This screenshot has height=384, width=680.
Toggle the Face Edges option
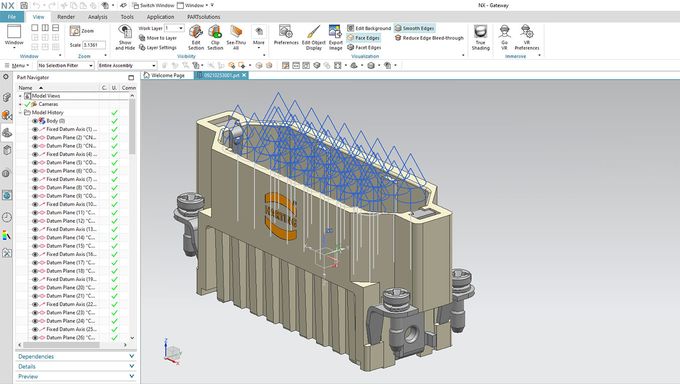[x=363, y=38]
